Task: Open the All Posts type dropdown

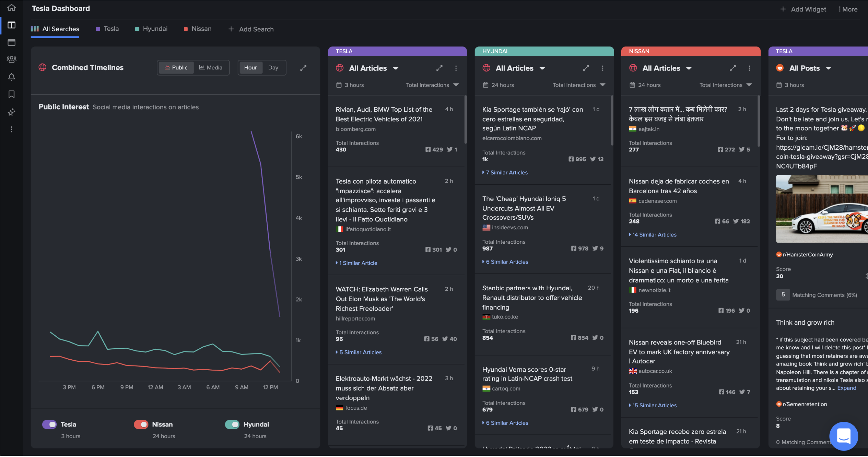Action: 810,69
